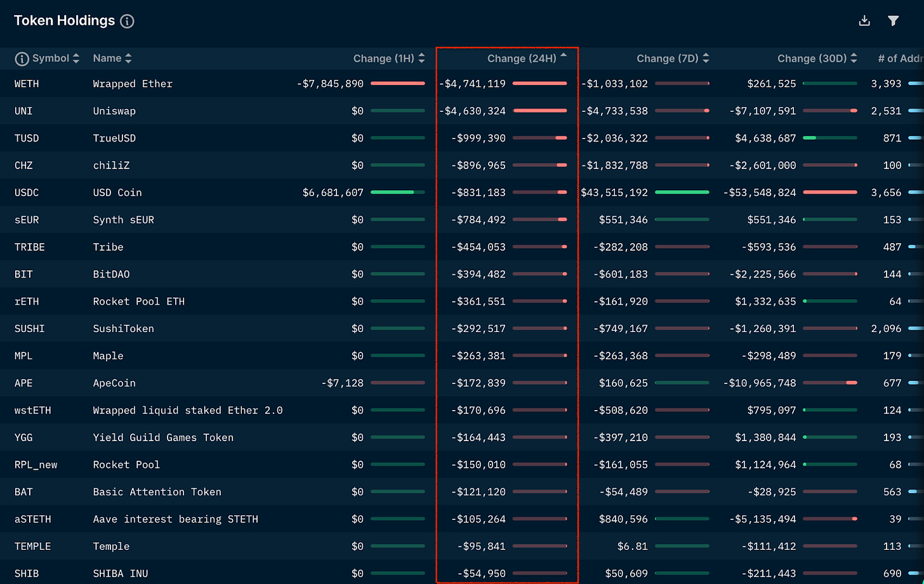Click the -$4,630,324 24H value
The height and width of the screenshot is (584, 924).
coord(472,111)
